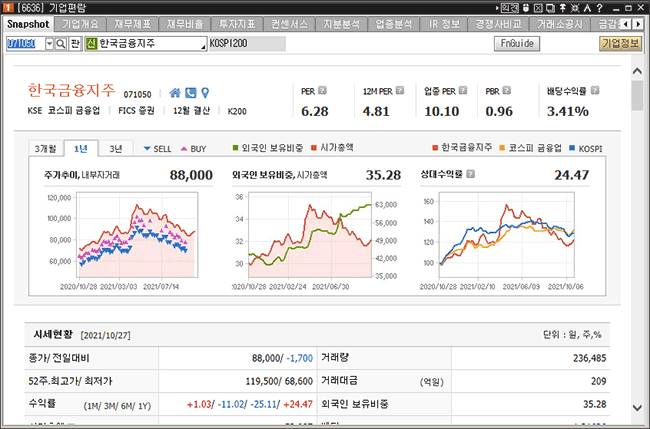The width and height of the screenshot is (650, 429).
Task: Switch to the 업종분석 tab
Action: 394,24
